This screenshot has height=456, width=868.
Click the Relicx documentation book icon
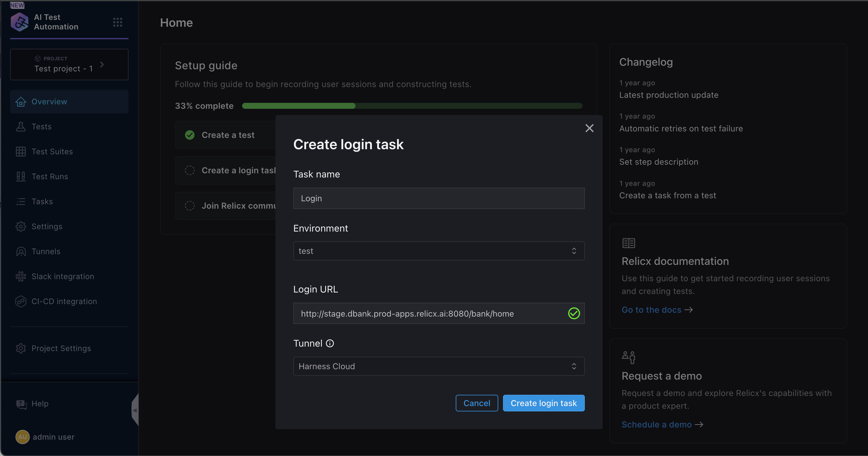pyautogui.click(x=629, y=243)
